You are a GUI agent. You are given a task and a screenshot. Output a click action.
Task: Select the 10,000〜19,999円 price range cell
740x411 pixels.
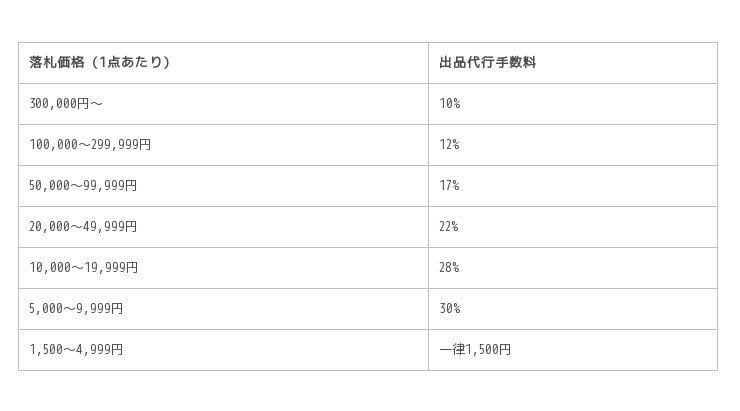83,268
